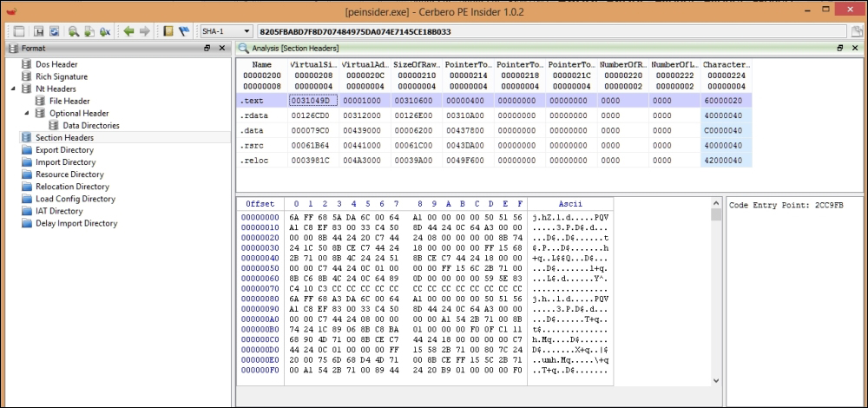
Task: Click the gray forward arrow icon
Action: coord(145,31)
